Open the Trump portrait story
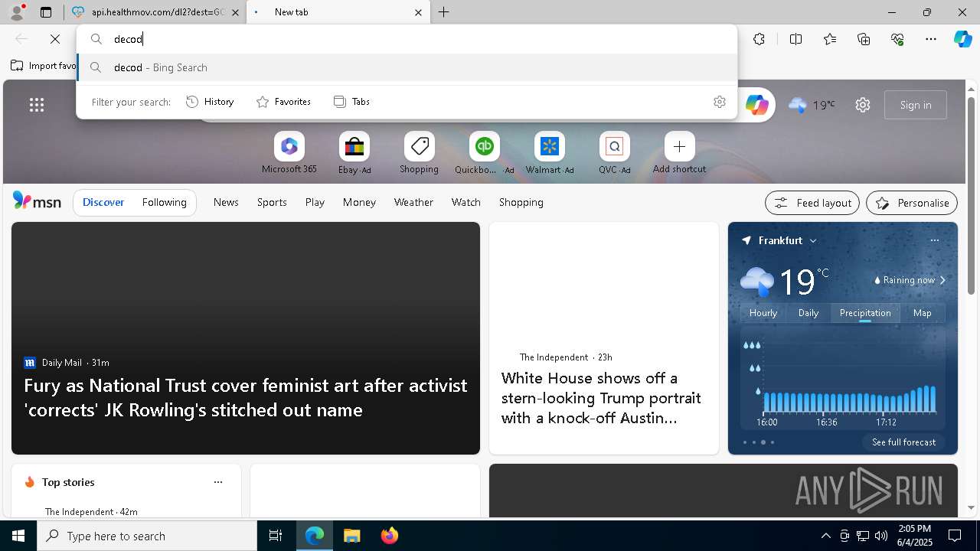The width and height of the screenshot is (980, 551). [601, 398]
